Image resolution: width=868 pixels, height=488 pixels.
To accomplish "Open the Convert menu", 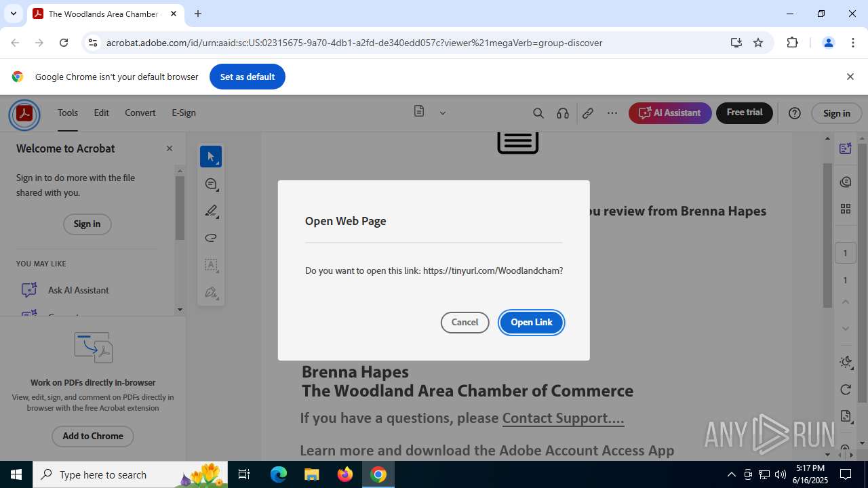I will tap(140, 113).
